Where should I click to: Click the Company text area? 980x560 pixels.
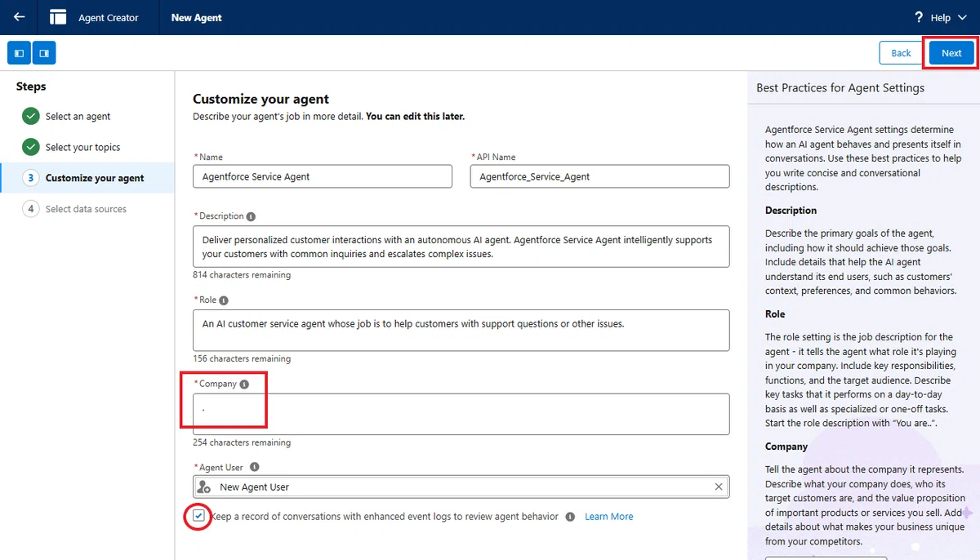click(461, 414)
